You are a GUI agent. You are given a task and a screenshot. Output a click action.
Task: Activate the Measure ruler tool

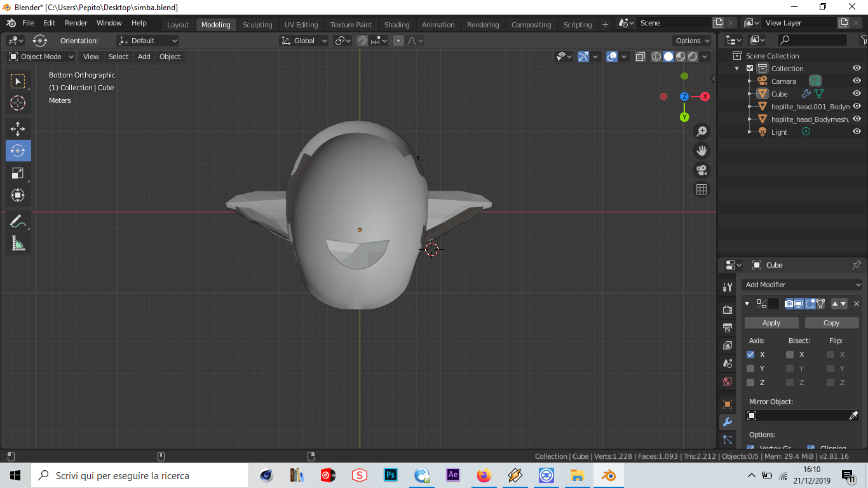pyautogui.click(x=18, y=243)
